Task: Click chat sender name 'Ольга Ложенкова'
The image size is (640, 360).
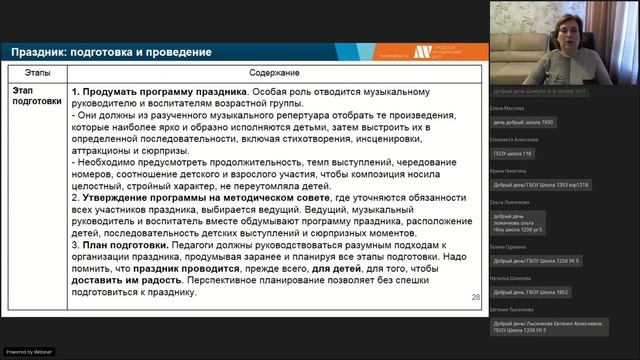Action: (509, 202)
